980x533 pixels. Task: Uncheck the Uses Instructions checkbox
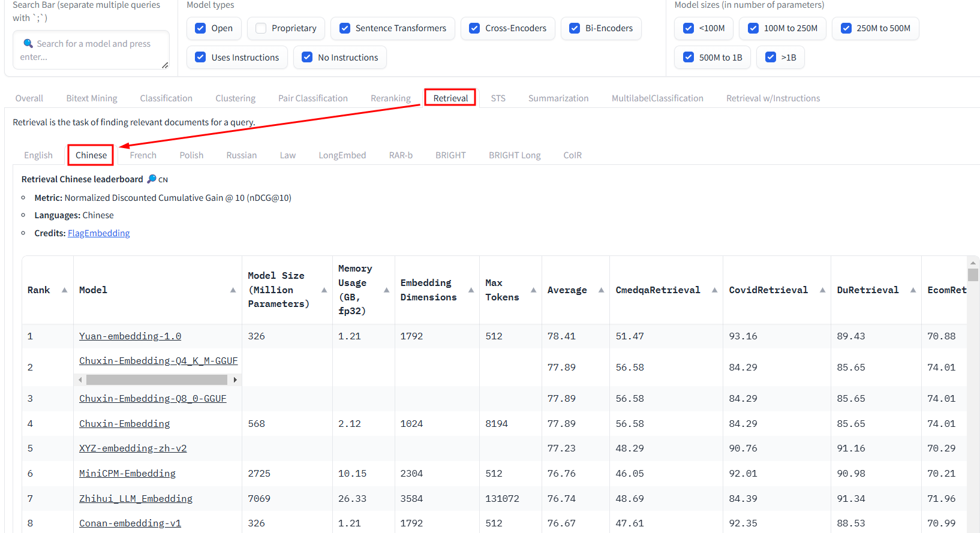tap(200, 58)
